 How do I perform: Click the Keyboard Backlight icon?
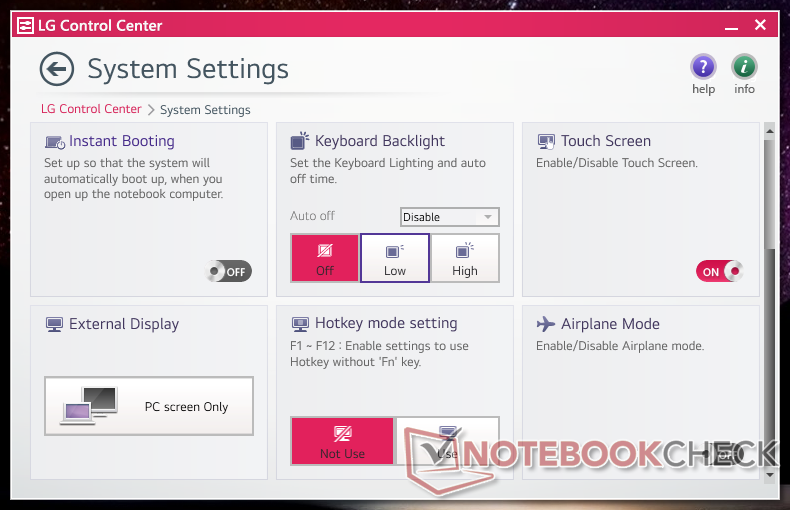coord(300,141)
